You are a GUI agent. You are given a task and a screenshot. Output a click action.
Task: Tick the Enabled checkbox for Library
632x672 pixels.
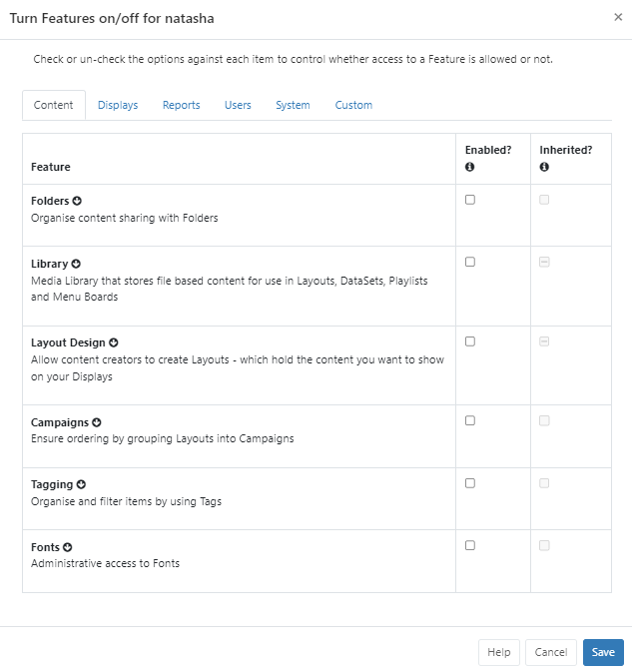point(470,263)
